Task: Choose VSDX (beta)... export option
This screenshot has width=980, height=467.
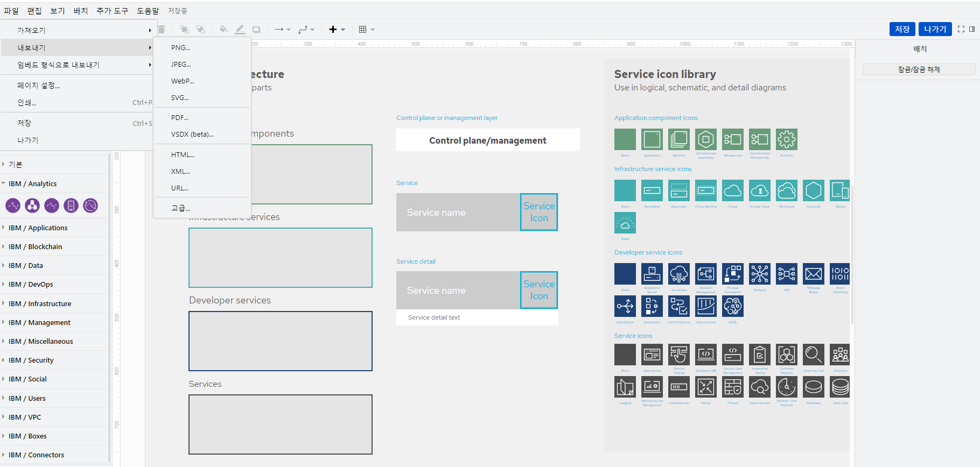Action: click(x=202, y=134)
